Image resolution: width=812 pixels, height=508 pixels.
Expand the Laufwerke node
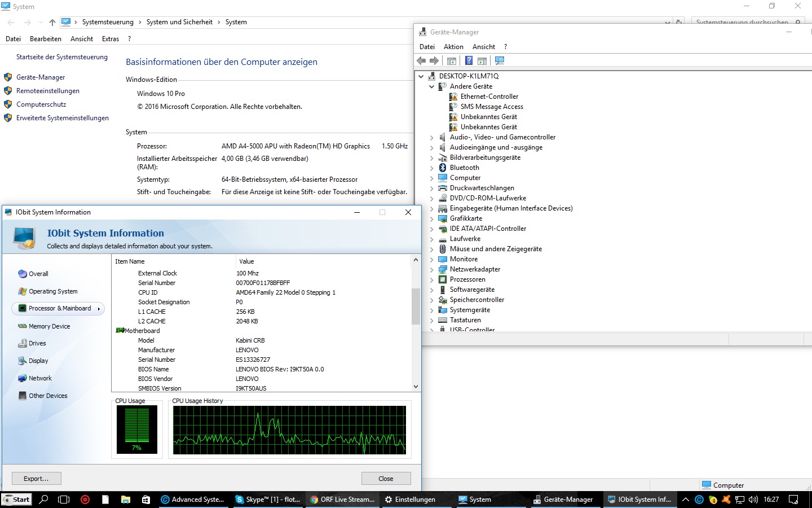click(x=432, y=239)
